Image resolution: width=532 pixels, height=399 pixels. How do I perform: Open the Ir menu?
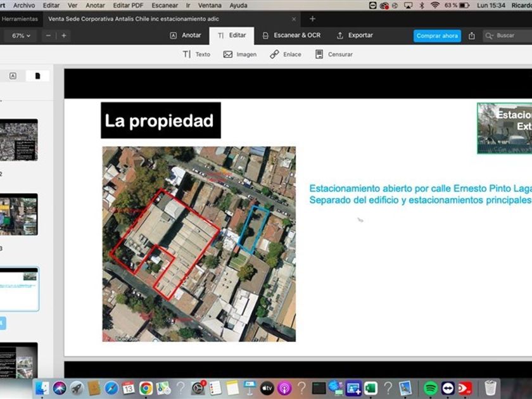pos(188,6)
